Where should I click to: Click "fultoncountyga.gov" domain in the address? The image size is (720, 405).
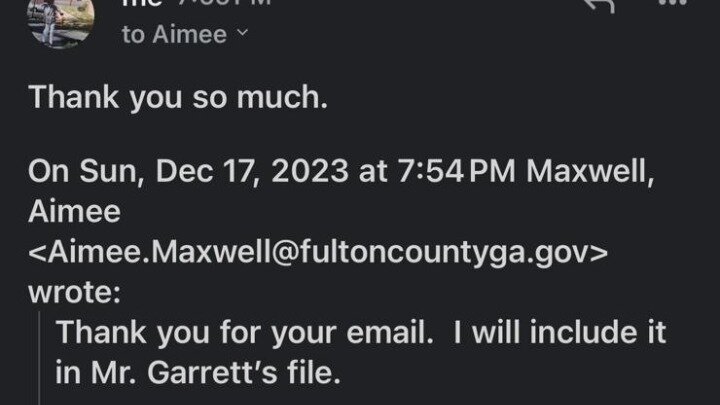pyautogui.click(x=470, y=255)
